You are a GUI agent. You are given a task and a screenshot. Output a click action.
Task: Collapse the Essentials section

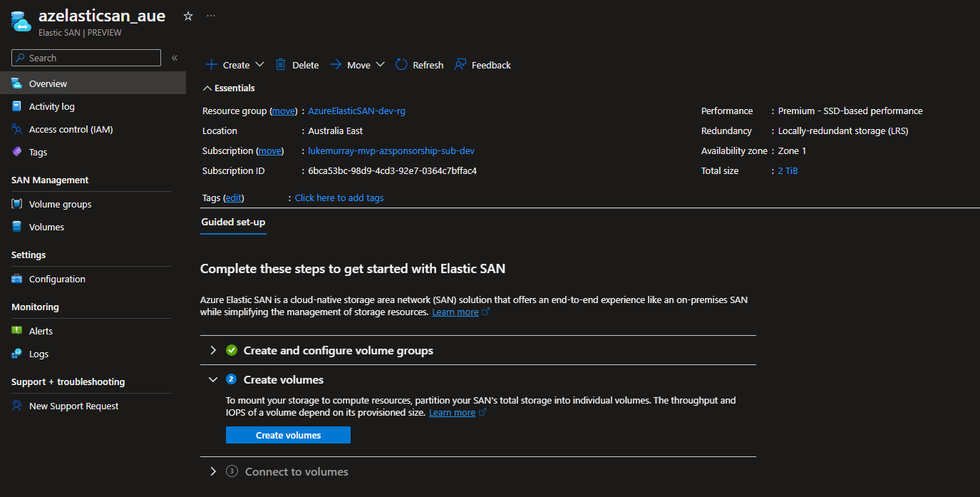pos(207,88)
